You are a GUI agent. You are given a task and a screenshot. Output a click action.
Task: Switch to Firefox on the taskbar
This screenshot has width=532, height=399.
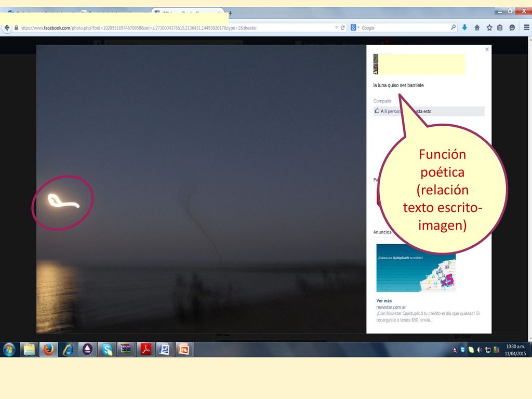48,350
